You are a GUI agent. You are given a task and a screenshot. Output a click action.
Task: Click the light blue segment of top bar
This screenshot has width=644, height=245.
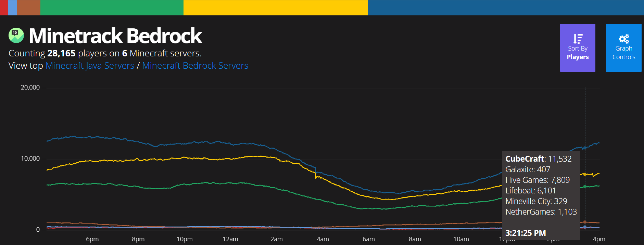pos(13,8)
